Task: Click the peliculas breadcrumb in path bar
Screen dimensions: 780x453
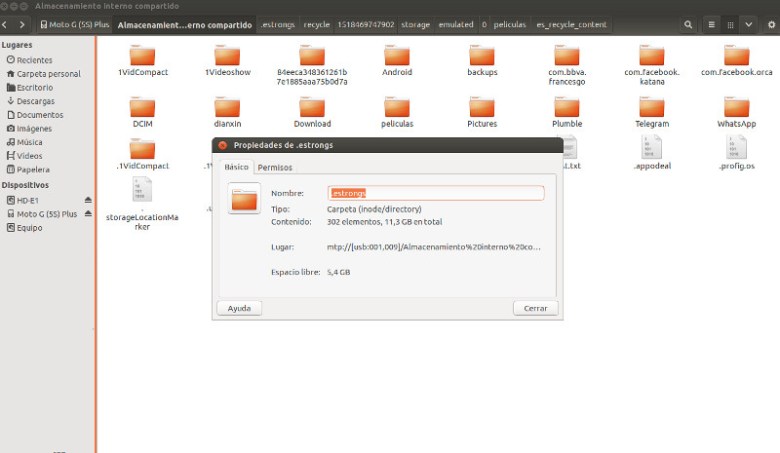Action: click(x=509, y=24)
